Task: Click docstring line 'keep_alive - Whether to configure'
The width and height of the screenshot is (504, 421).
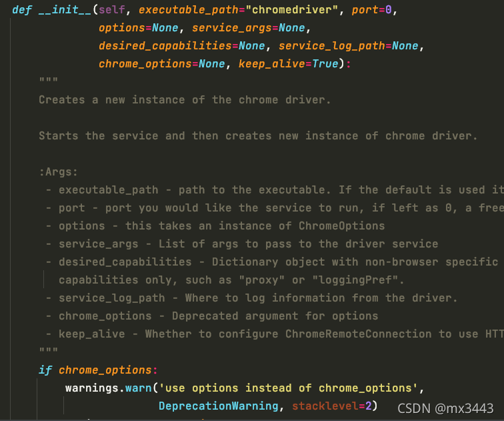Action: tap(275, 334)
